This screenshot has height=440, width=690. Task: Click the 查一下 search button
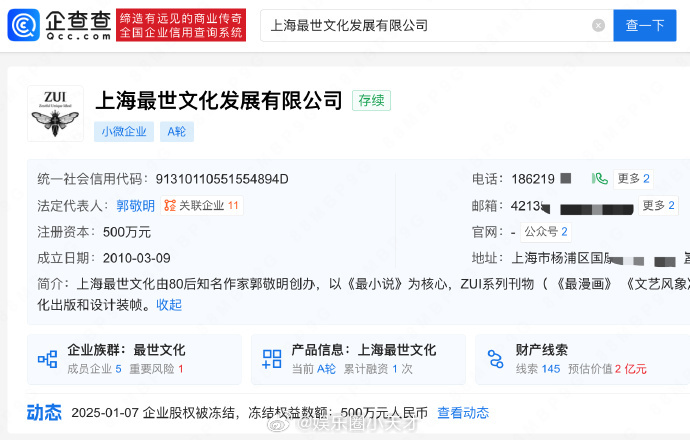[x=645, y=26]
